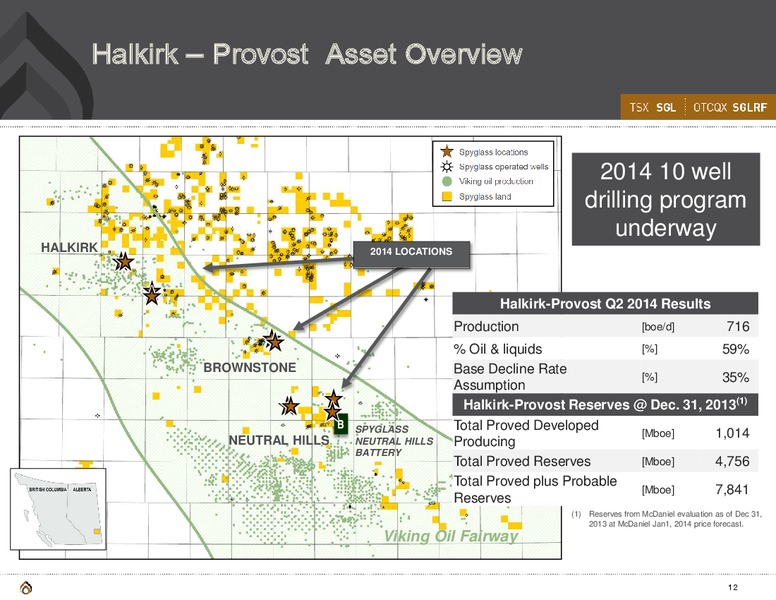Click the Base Decline Rate Assumption label

pyautogui.click(x=510, y=377)
